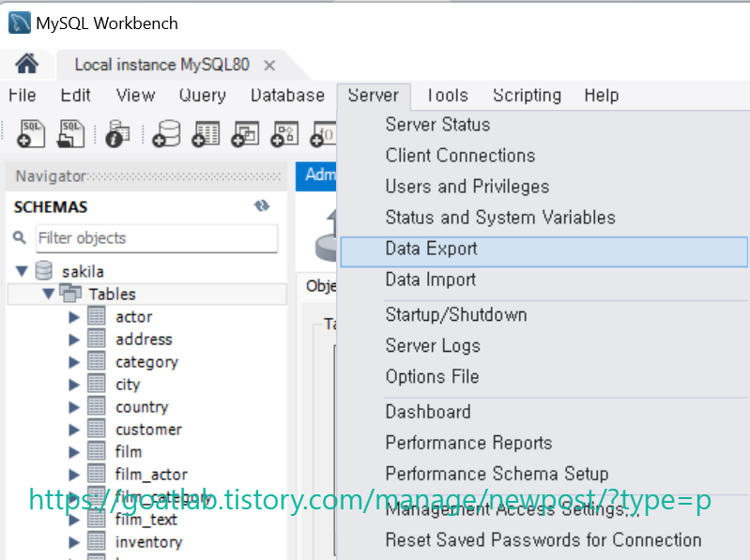Click the sakila database icon
Screen dimensions: 750x560
(x=43, y=270)
